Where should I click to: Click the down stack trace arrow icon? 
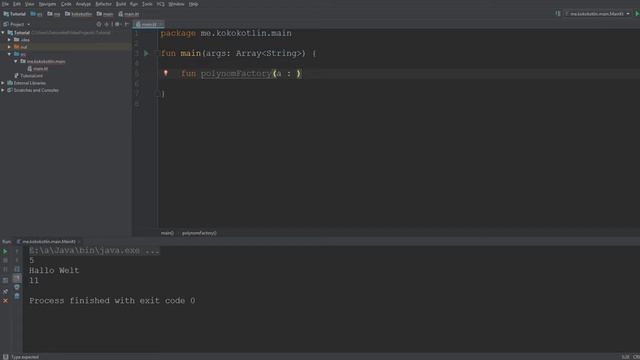[17, 260]
